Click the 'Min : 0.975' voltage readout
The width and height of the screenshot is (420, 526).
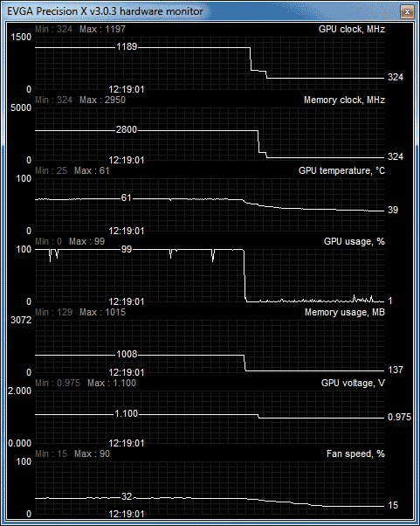[x=58, y=383]
